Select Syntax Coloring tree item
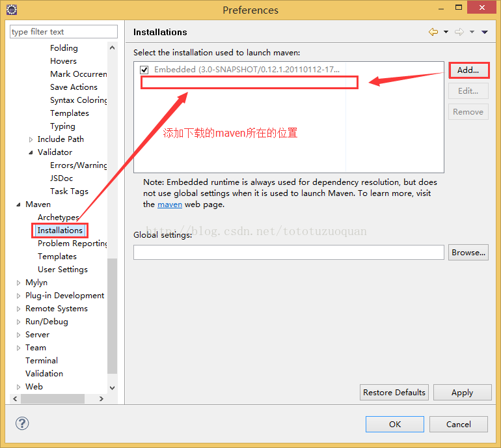The width and height of the screenshot is (501, 448). pos(79,100)
